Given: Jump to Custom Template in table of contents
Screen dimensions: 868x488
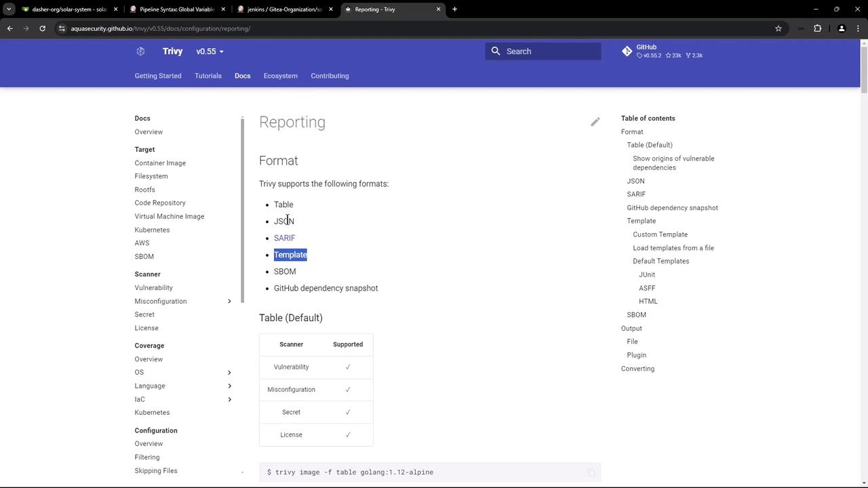Looking at the screenshot, I should point(660,235).
